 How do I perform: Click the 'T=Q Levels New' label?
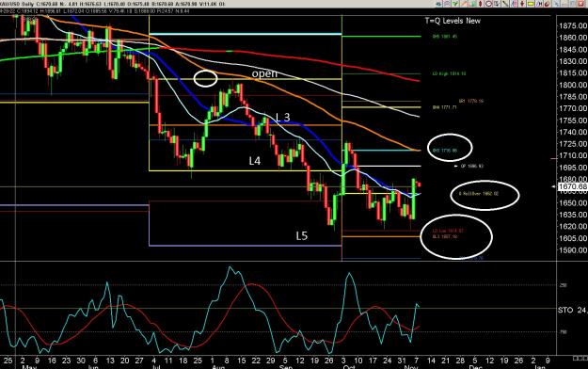[453, 21]
